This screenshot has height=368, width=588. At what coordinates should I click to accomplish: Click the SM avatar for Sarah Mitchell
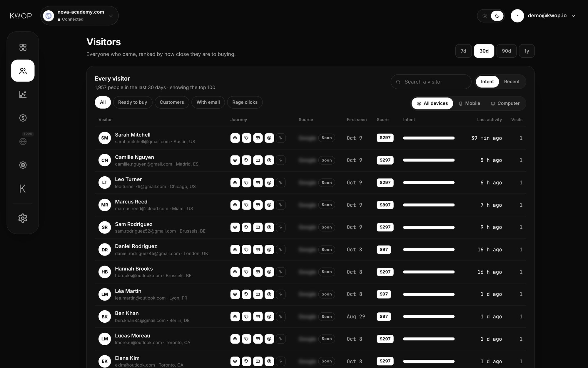click(105, 138)
